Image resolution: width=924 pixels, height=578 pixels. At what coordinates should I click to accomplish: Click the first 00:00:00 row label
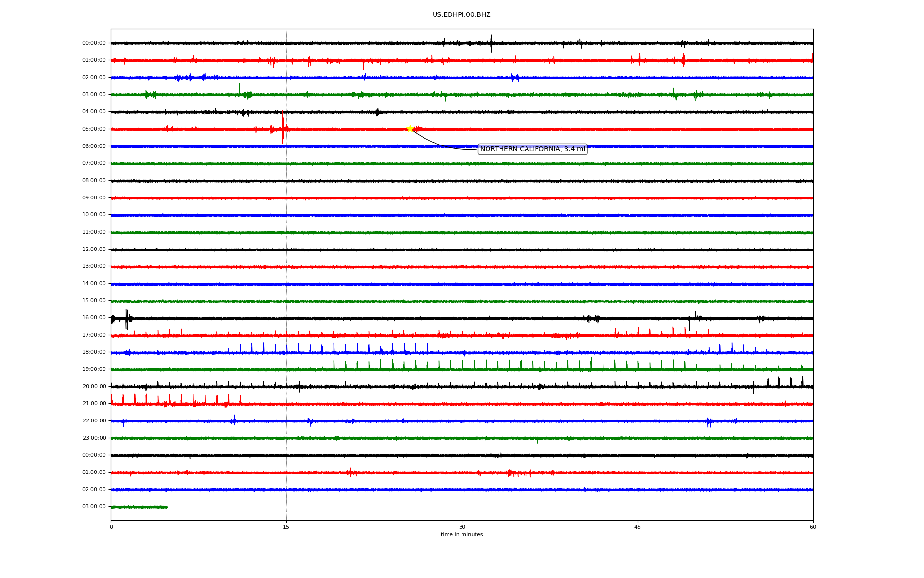click(94, 43)
